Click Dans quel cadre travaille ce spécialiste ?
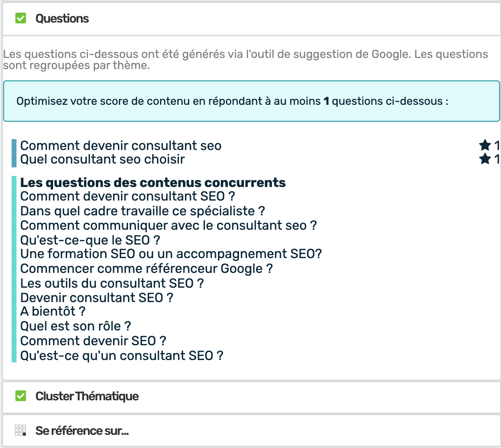The width and height of the screenshot is (501, 448). coord(143,211)
